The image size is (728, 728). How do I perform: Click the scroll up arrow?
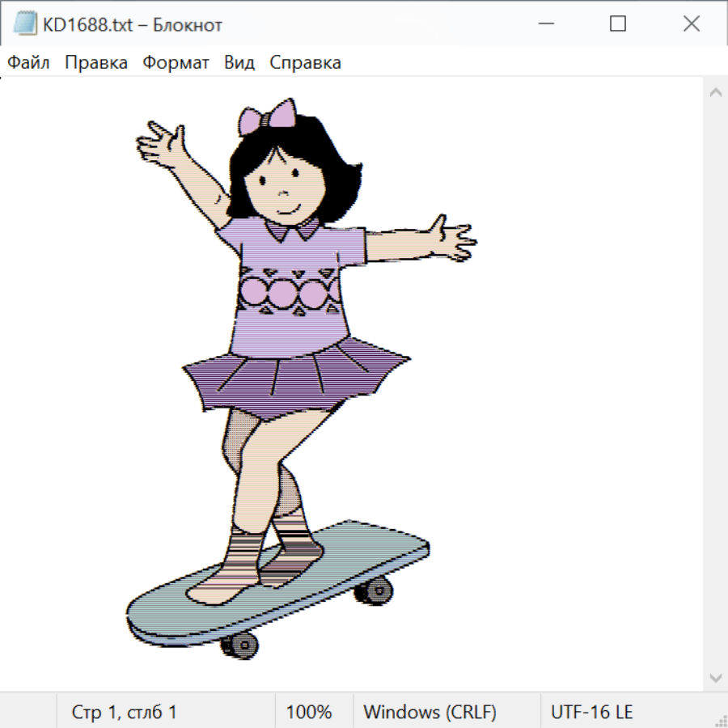(715, 92)
